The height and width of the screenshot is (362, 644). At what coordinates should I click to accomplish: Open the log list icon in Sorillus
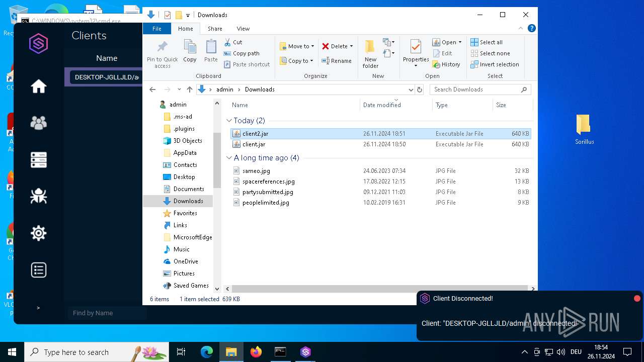(38, 270)
